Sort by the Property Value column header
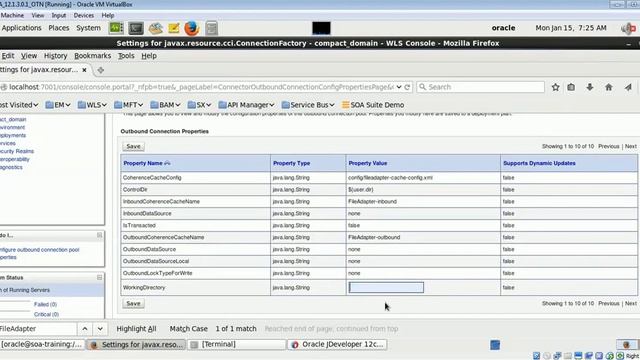 pyautogui.click(x=368, y=163)
